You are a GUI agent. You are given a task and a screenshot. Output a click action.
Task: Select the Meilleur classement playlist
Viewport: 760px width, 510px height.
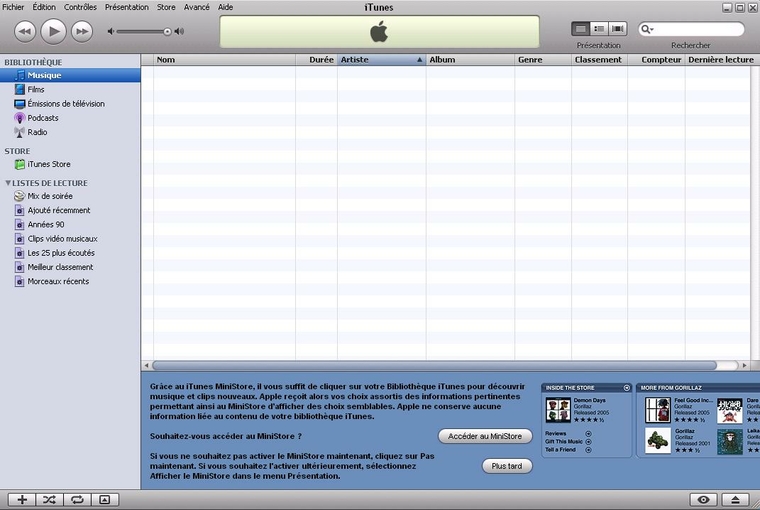[70, 267]
